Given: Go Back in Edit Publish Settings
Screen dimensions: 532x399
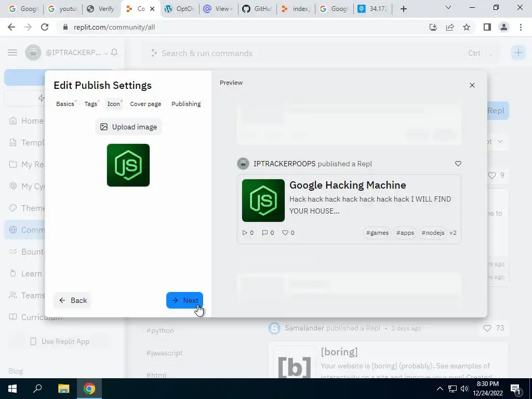Looking at the screenshot, I should pyautogui.click(x=73, y=300).
